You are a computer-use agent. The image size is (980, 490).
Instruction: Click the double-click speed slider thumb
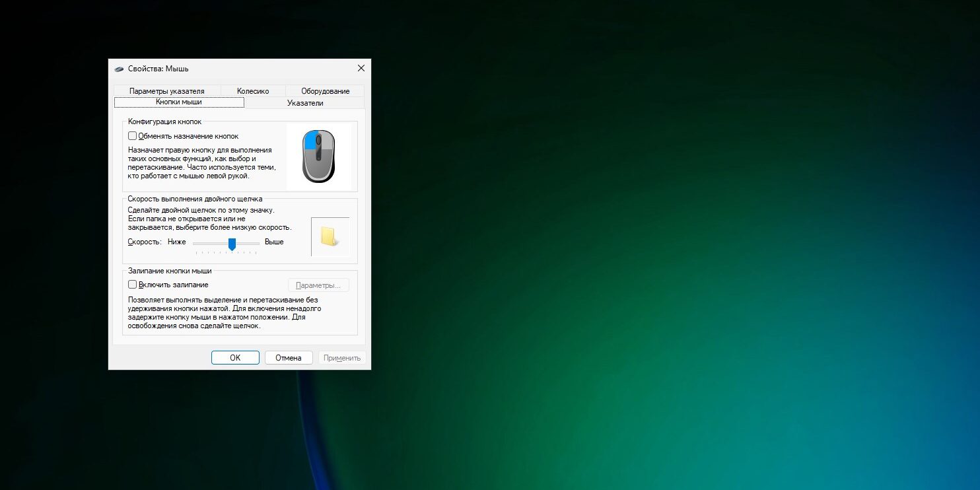coord(232,244)
